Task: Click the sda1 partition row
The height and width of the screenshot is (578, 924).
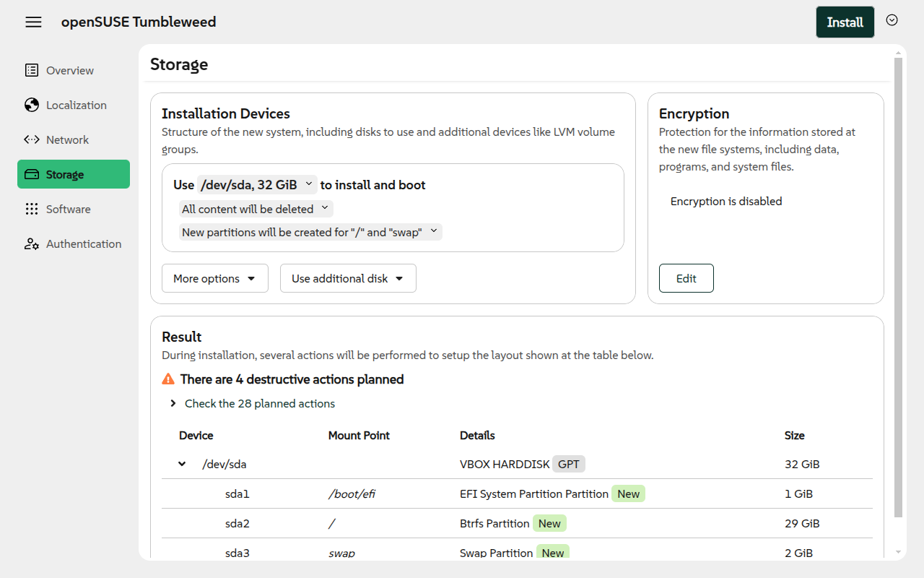Action: click(517, 493)
